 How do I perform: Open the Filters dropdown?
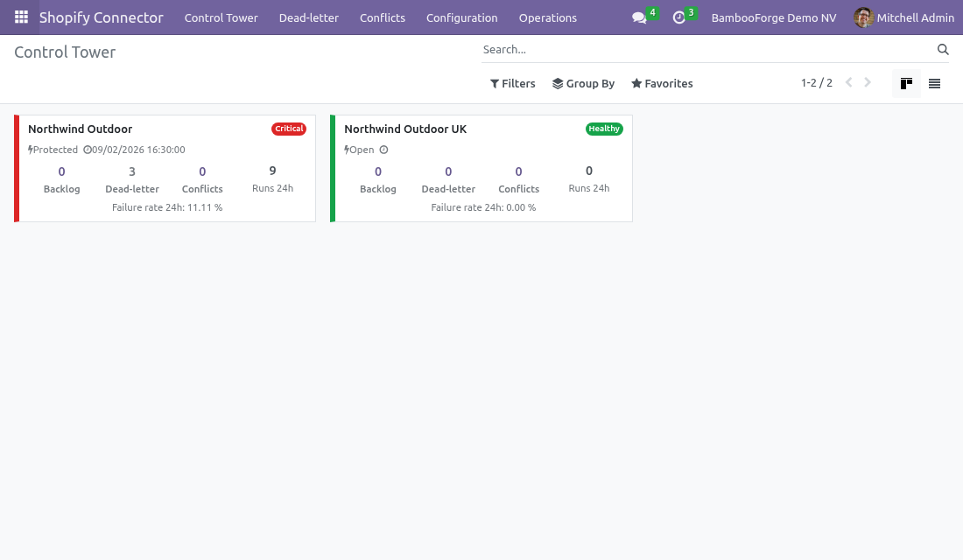point(512,83)
